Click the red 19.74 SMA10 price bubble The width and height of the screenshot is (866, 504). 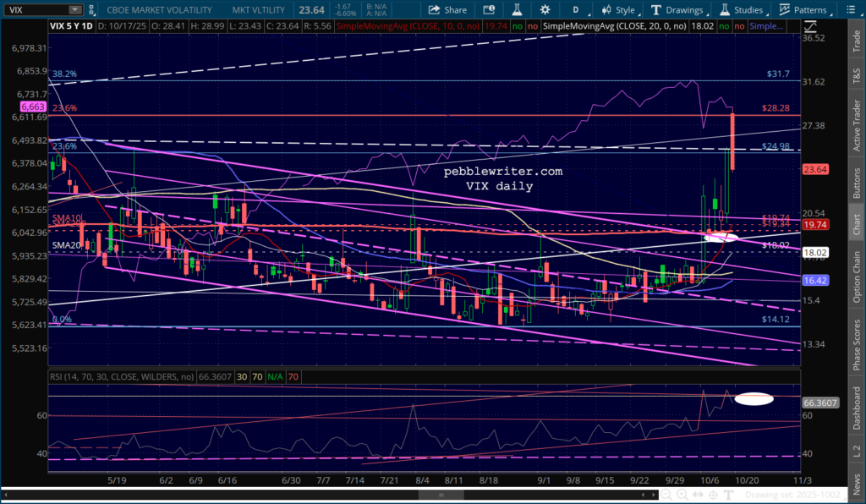[x=815, y=224]
